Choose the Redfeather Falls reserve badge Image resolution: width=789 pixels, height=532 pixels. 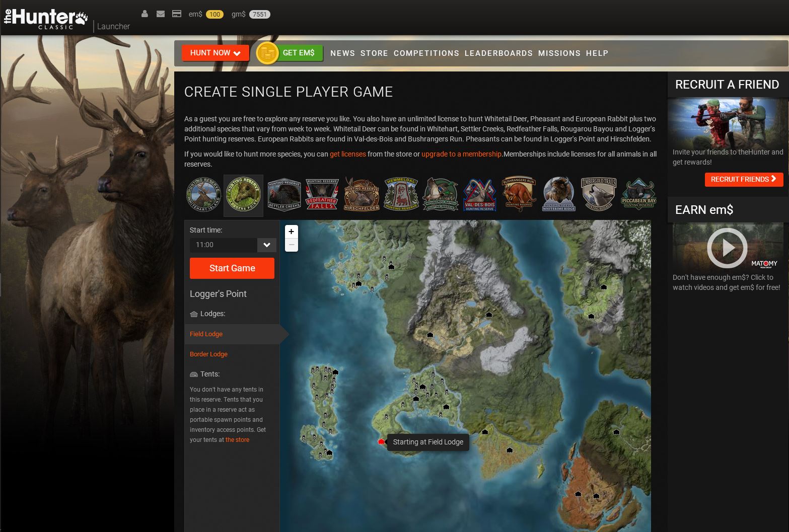[x=322, y=195]
